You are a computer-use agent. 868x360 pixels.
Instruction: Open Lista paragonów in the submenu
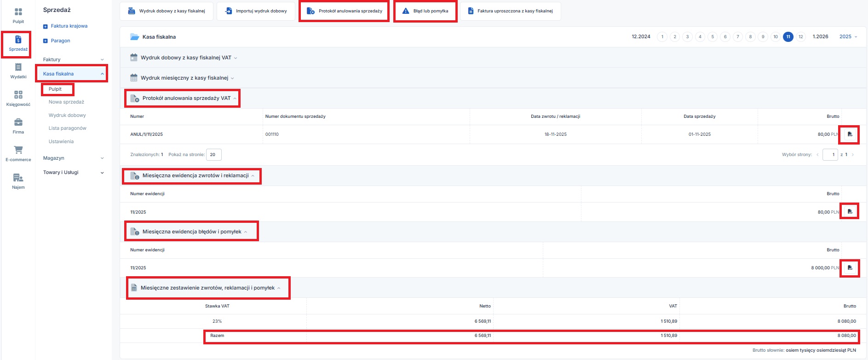click(x=68, y=128)
